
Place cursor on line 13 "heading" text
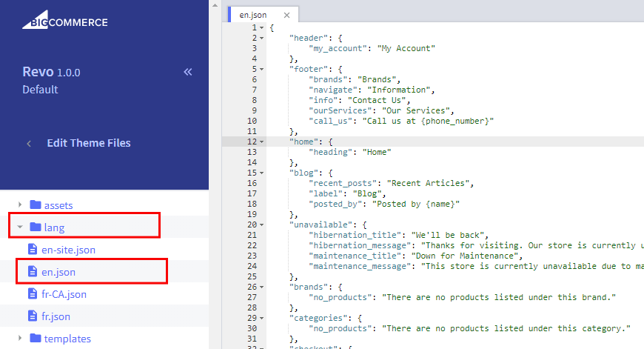(332, 152)
